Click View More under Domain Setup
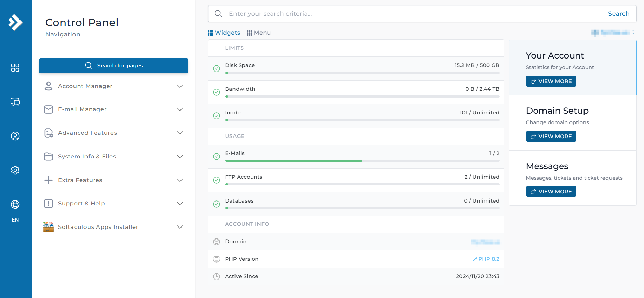Viewport: 644px width, 298px height. pyautogui.click(x=551, y=137)
